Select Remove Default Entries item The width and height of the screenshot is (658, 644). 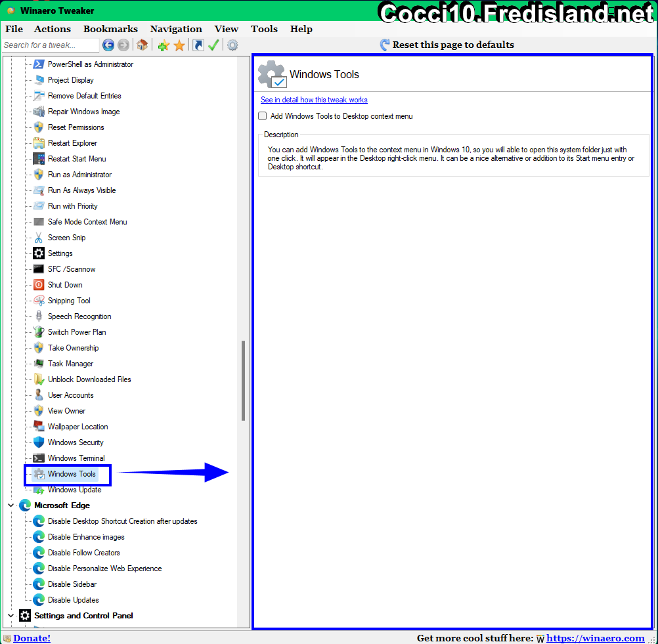coord(84,96)
